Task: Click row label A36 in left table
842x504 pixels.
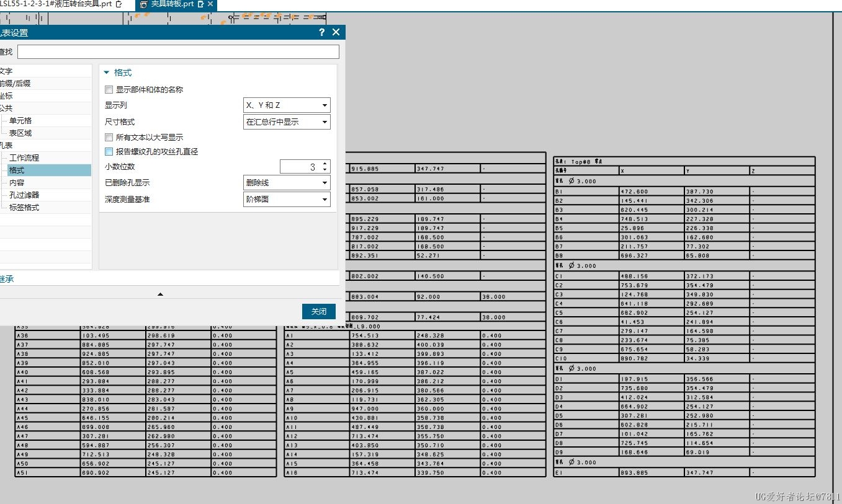Action: (22, 335)
